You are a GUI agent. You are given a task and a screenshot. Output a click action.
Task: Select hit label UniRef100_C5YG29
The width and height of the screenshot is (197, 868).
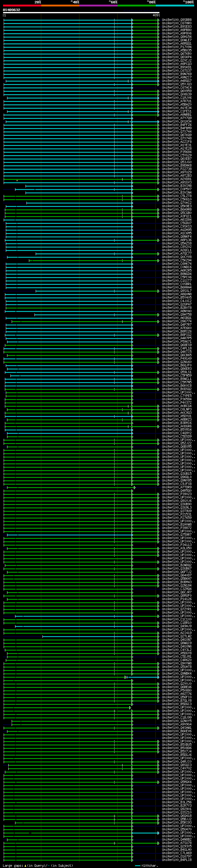tap(176, 155)
